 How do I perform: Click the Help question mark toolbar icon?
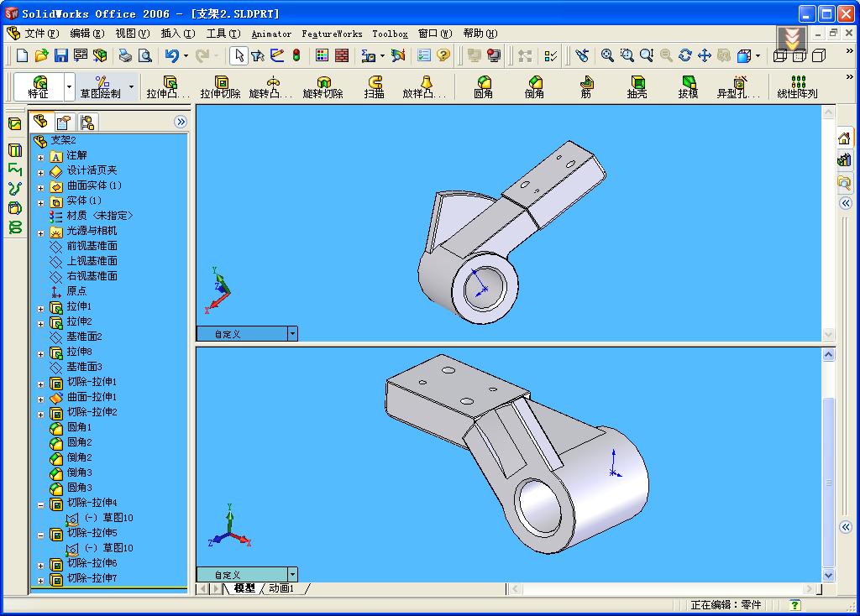point(443,55)
